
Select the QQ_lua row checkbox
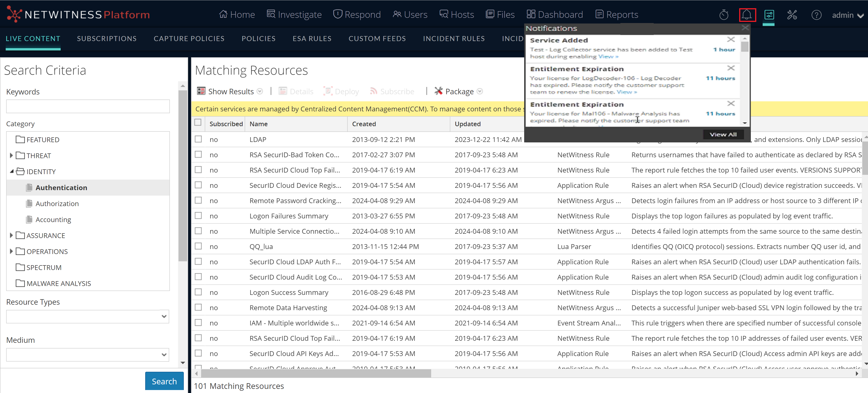[198, 246]
